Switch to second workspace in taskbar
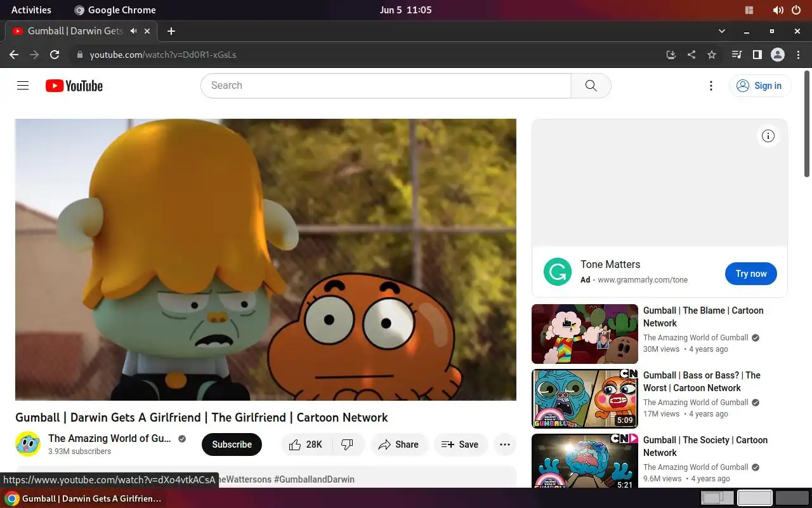The width and height of the screenshot is (812, 508). [755, 498]
